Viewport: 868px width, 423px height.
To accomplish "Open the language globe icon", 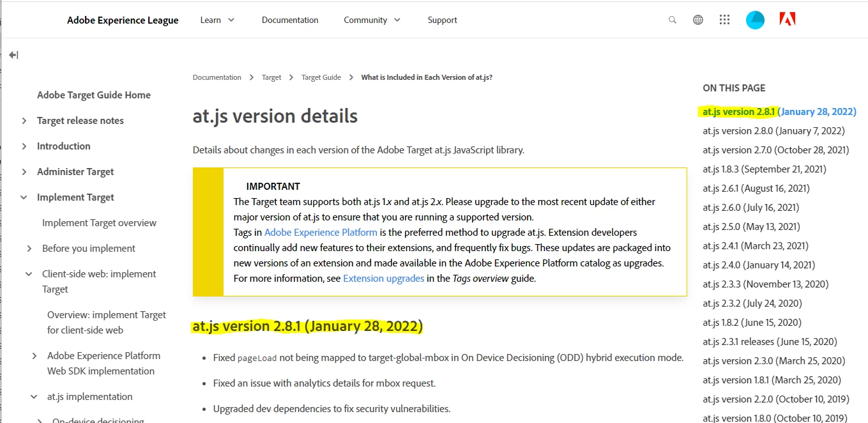I will [698, 20].
